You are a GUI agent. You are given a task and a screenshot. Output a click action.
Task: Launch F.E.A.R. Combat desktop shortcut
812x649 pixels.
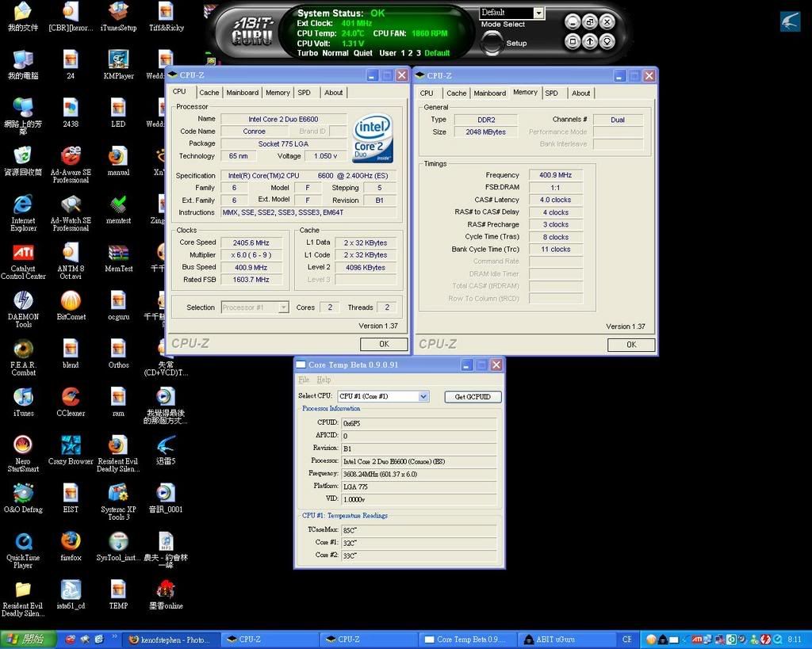pos(23,357)
